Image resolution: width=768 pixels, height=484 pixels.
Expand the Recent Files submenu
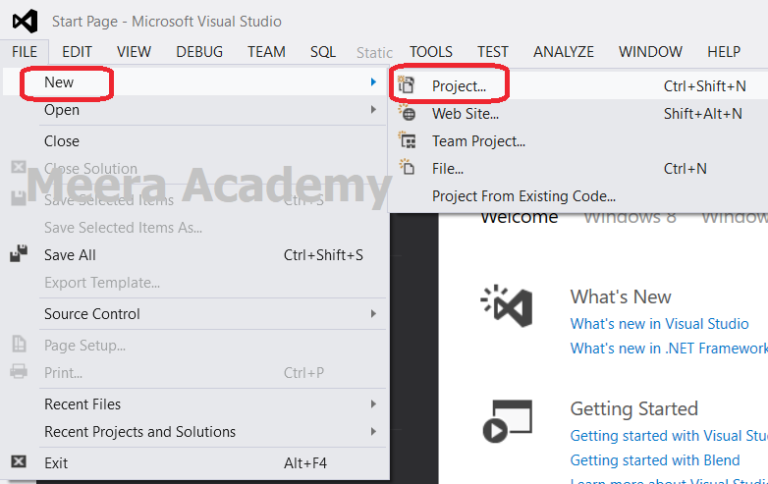[x=373, y=404]
